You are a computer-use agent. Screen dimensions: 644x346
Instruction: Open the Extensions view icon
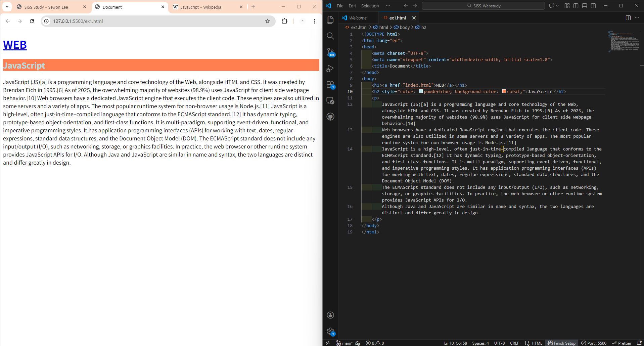[x=330, y=84]
